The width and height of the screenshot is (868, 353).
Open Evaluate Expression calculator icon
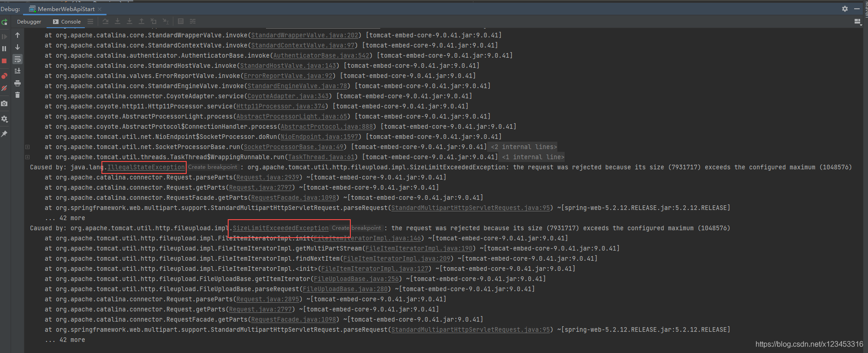(181, 21)
